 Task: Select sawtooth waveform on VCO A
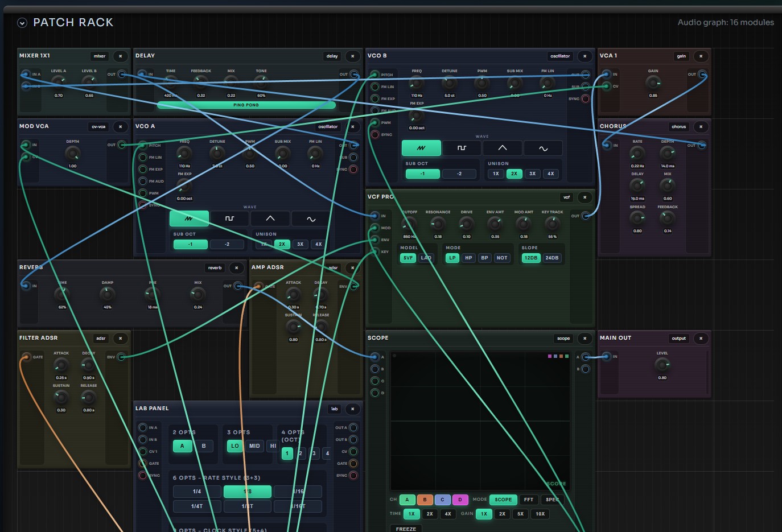click(x=189, y=218)
